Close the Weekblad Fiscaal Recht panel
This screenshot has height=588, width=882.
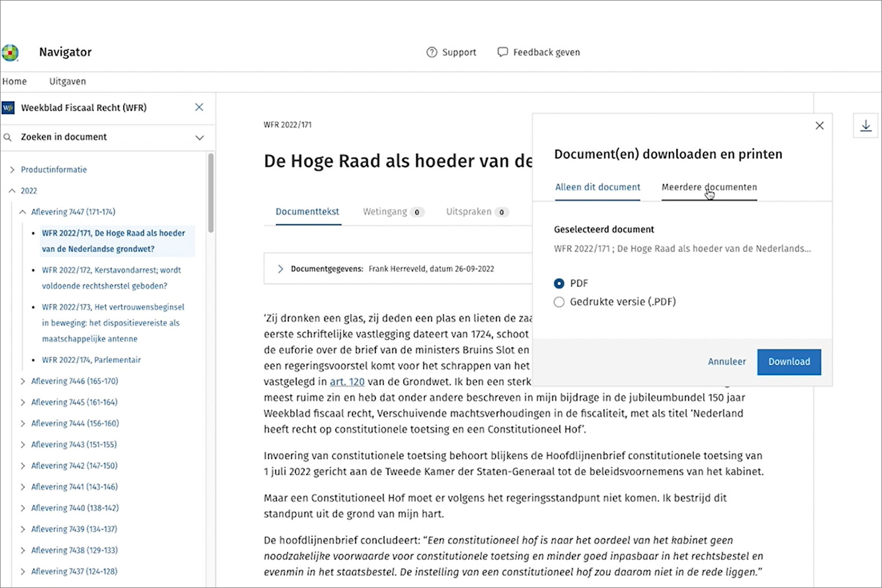click(199, 107)
